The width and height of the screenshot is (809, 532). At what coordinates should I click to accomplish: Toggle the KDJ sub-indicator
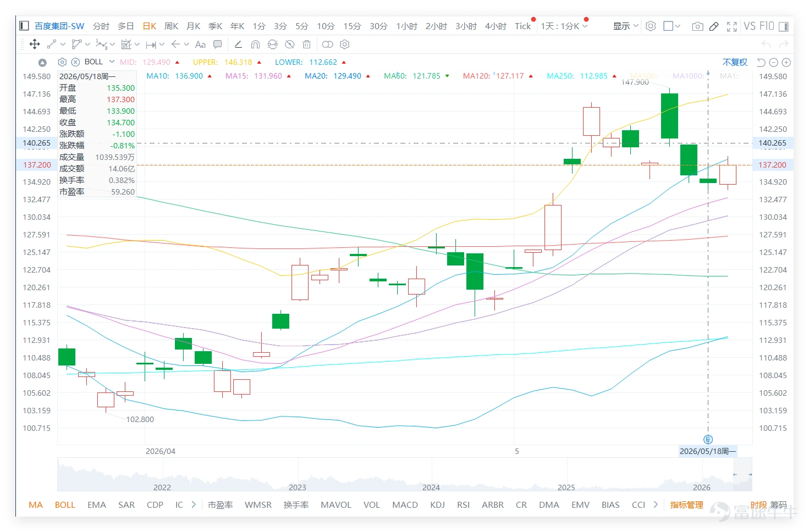point(438,505)
